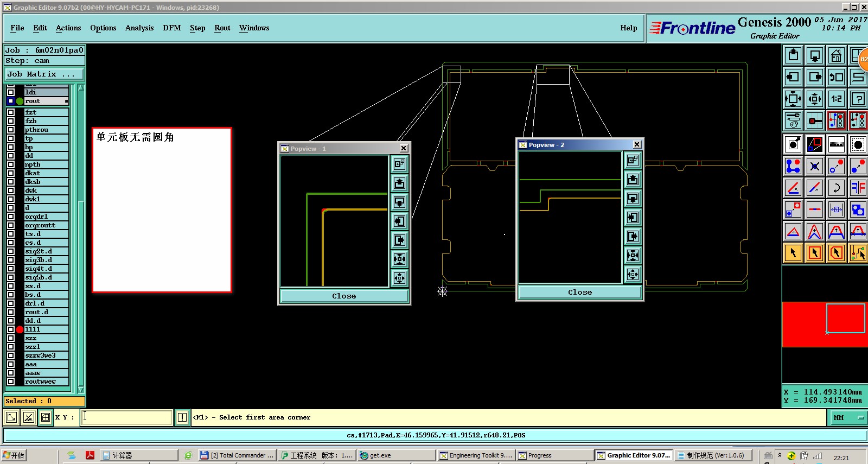Click the snap key icon on grid

pyautogui.click(x=815, y=120)
